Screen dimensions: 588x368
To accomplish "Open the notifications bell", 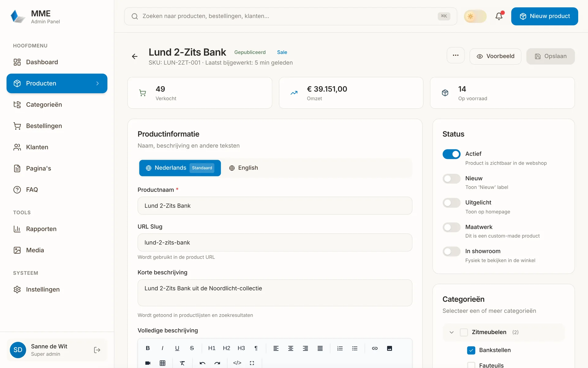I will (x=499, y=16).
